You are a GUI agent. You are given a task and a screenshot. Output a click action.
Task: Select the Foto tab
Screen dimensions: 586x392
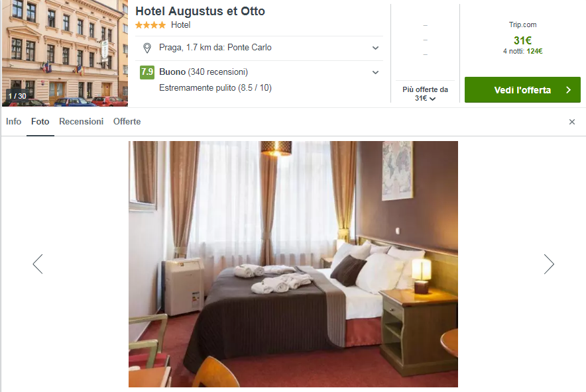pyautogui.click(x=40, y=122)
